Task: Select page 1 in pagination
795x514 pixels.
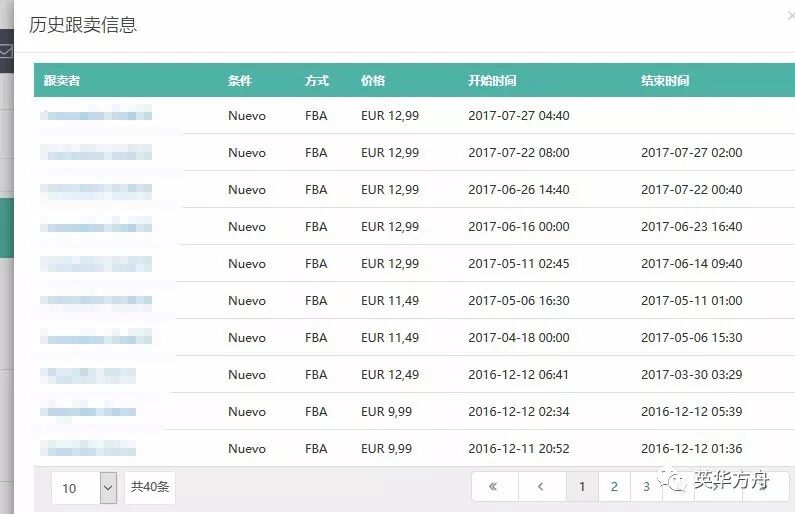Action: coord(582,487)
